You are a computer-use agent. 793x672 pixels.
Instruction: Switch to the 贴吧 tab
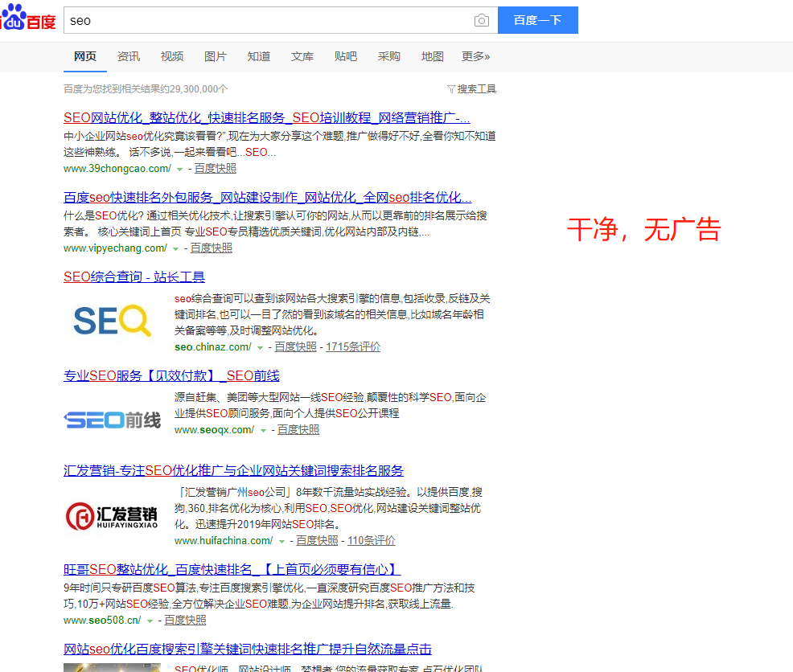346,56
